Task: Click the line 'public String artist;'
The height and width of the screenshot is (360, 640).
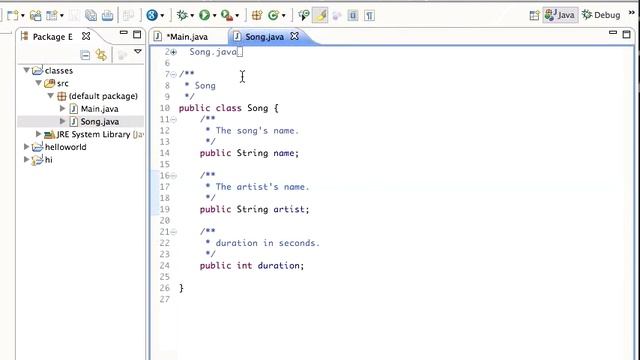Action: pos(255,209)
